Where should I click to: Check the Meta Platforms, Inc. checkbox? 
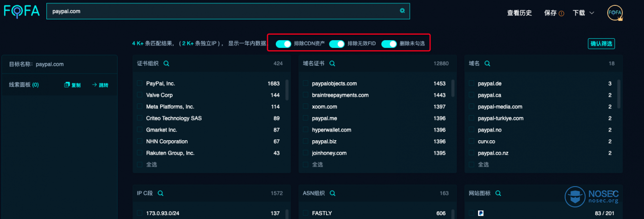140,107
